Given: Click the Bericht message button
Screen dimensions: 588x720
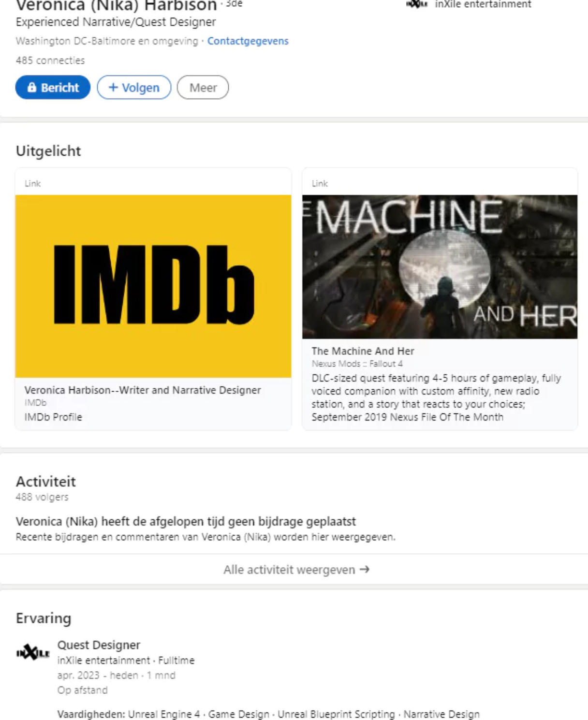Looking at the screenshot, I should pos(53,88).
